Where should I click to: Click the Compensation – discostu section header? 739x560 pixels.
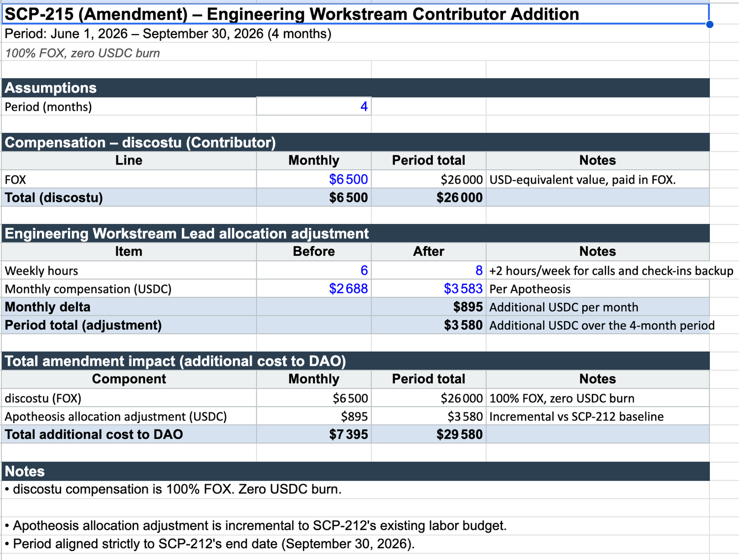click(356, 142)
